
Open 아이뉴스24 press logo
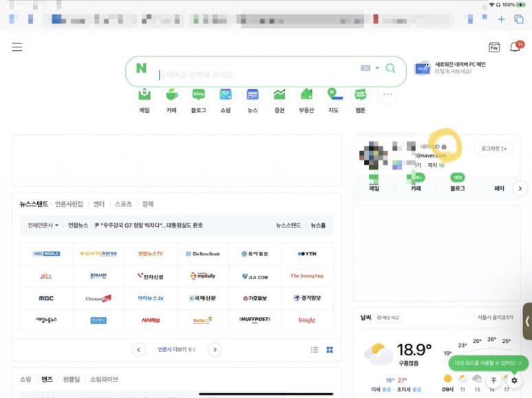click(x=150, y=298)
